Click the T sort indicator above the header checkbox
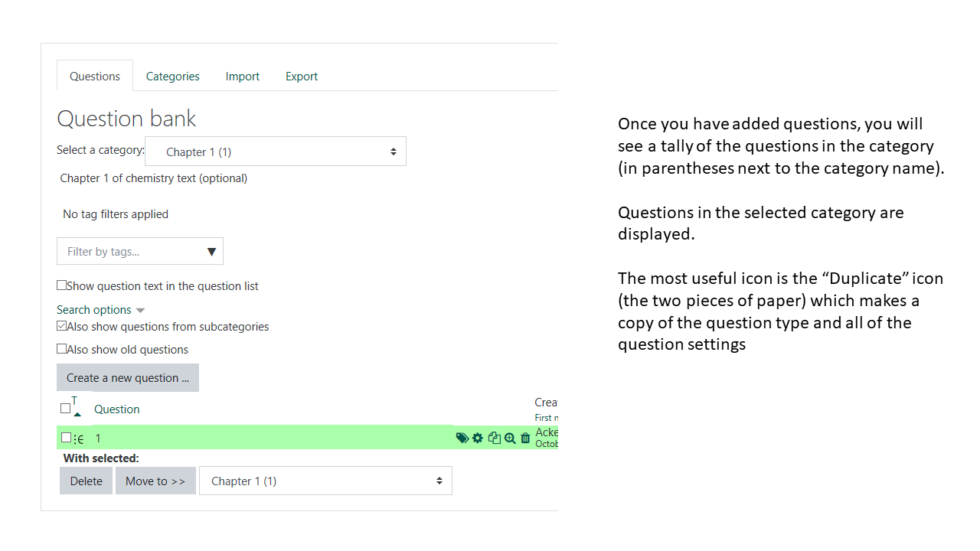This screenshot has height=551, width=980. click(73, 399)
